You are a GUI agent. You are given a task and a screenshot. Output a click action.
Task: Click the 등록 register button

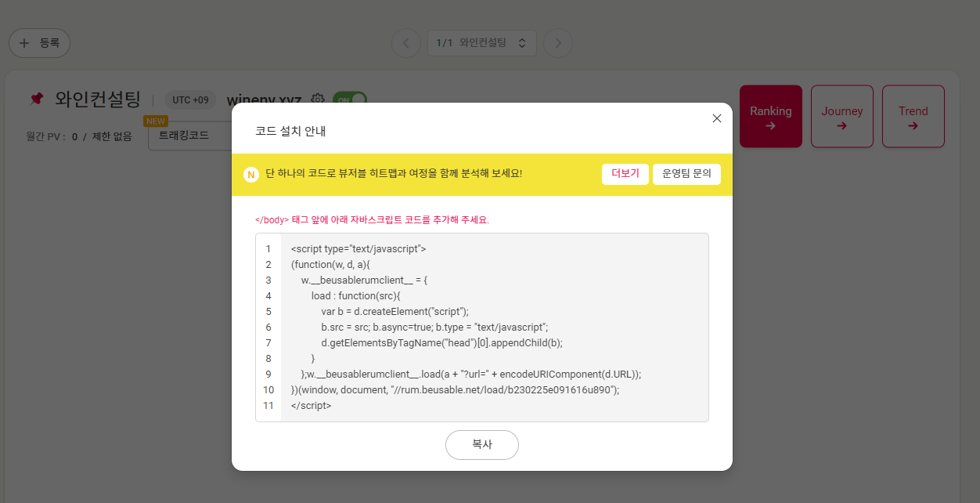[39, 43]
